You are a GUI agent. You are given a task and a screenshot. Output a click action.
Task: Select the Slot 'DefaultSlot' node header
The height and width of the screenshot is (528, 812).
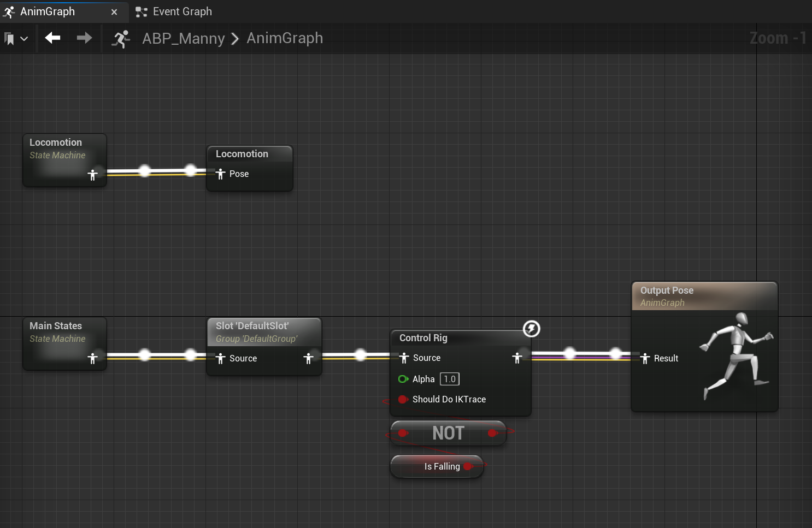[x=264, y=332]
